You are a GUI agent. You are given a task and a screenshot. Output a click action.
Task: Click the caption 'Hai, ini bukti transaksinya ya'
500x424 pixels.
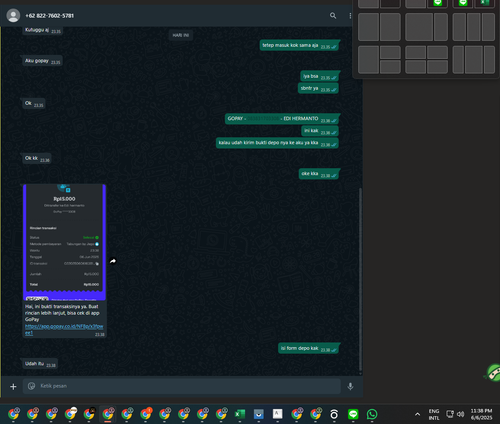[x=62, y=313]
